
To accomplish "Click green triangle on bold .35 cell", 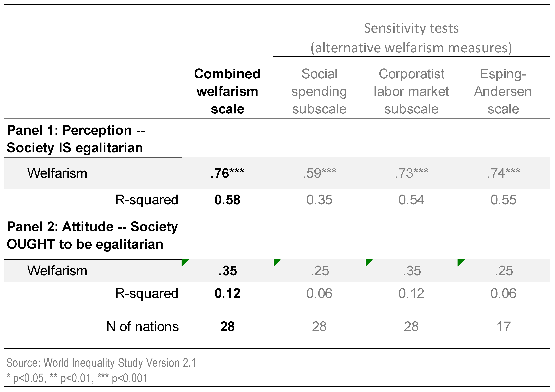I will pyautogui.click(x=184, y=262).
